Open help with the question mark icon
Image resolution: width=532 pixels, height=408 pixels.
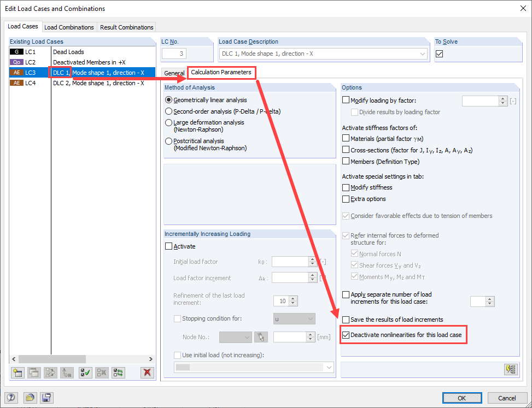(x=11, y=398)
